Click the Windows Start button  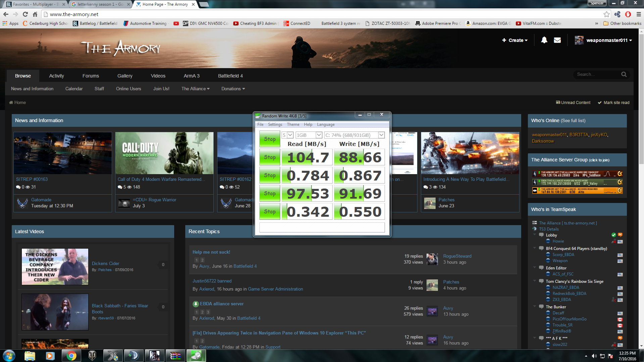tap(9, 356)
